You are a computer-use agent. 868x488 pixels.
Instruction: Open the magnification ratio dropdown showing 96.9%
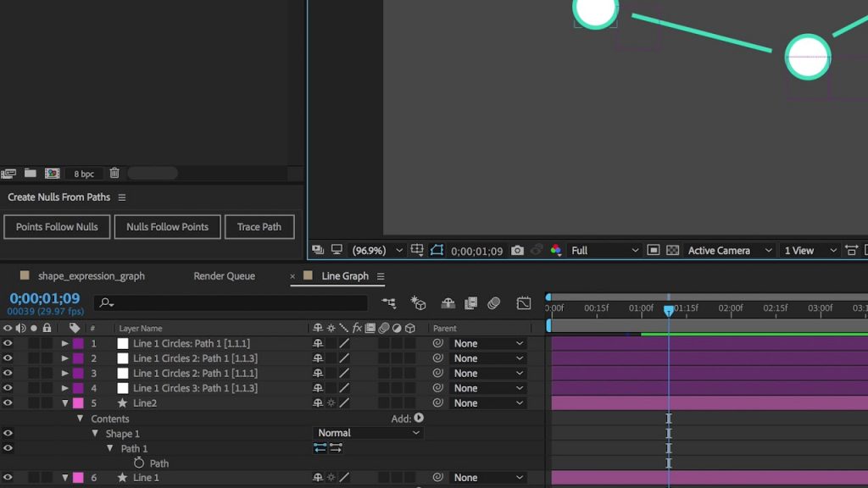click(x=377, y=251)
